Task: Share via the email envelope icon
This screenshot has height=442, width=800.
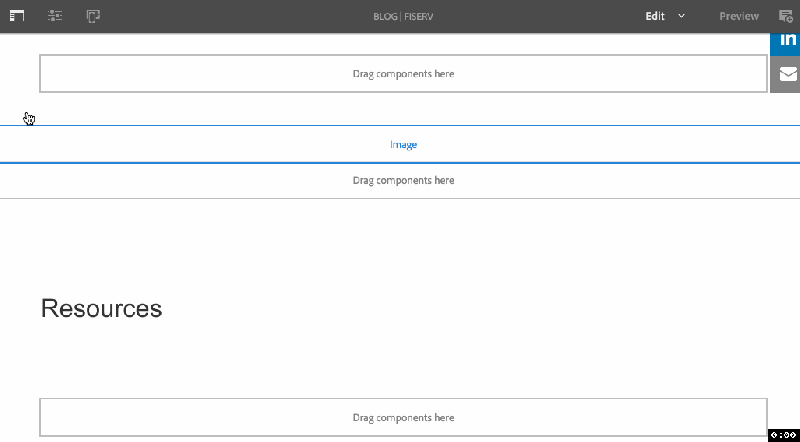Action: click(x=787, y=75)
